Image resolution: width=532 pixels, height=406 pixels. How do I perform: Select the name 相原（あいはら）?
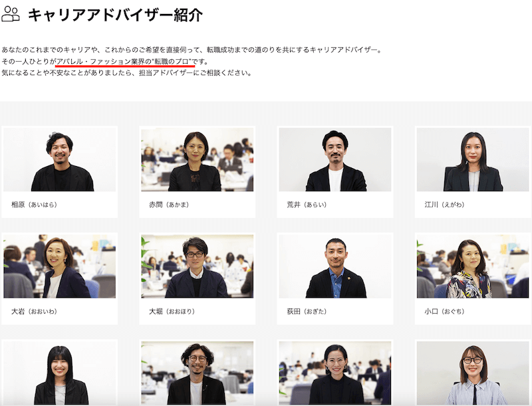35,205
